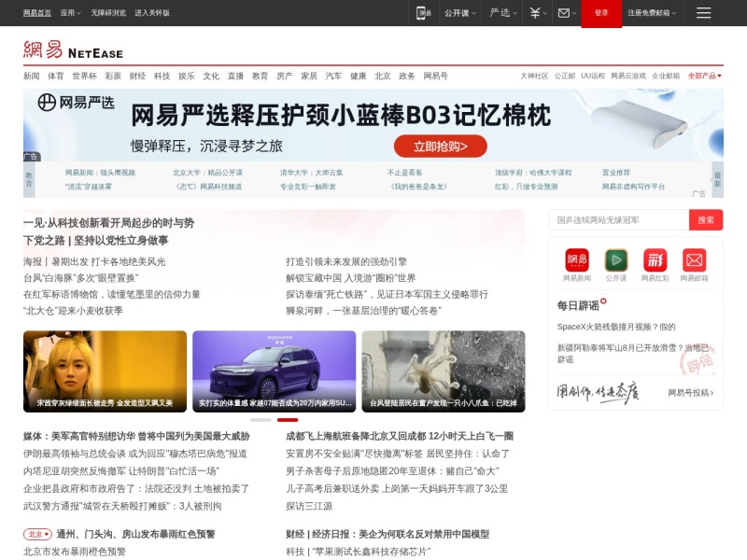Open the mail envelope icon menu

tap(567, 13)
